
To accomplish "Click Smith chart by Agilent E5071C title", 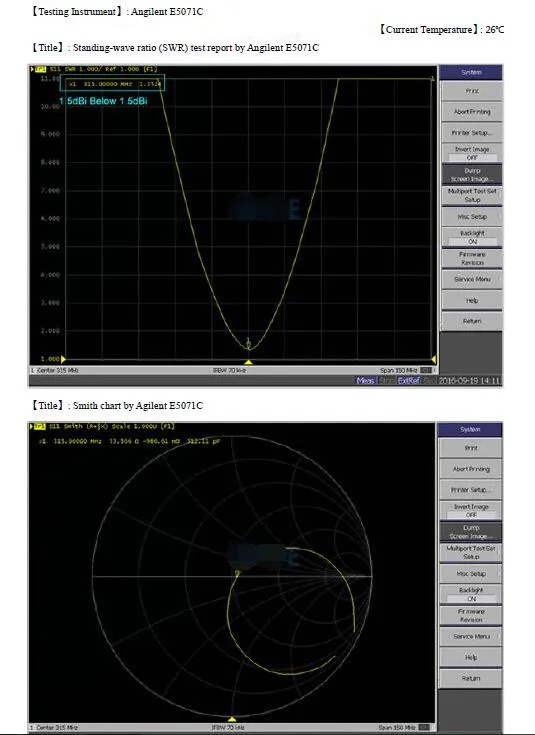I will (117, 405).
